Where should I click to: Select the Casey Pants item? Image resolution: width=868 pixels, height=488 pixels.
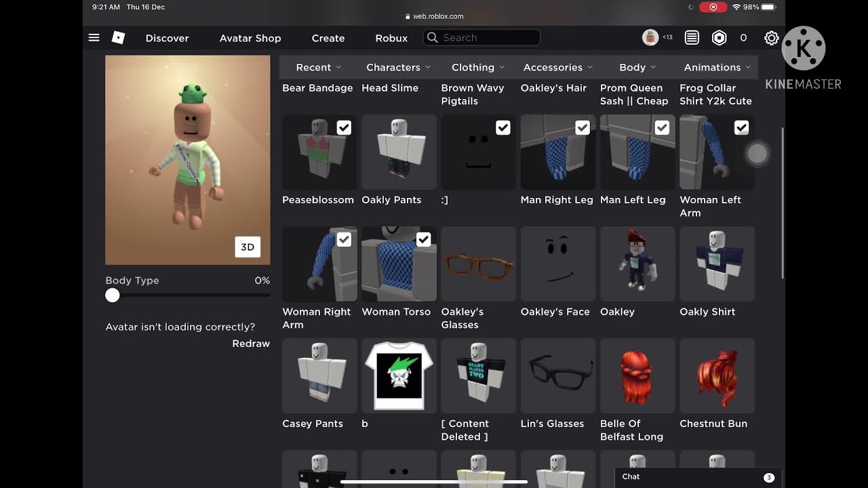(x=319, y=375)
